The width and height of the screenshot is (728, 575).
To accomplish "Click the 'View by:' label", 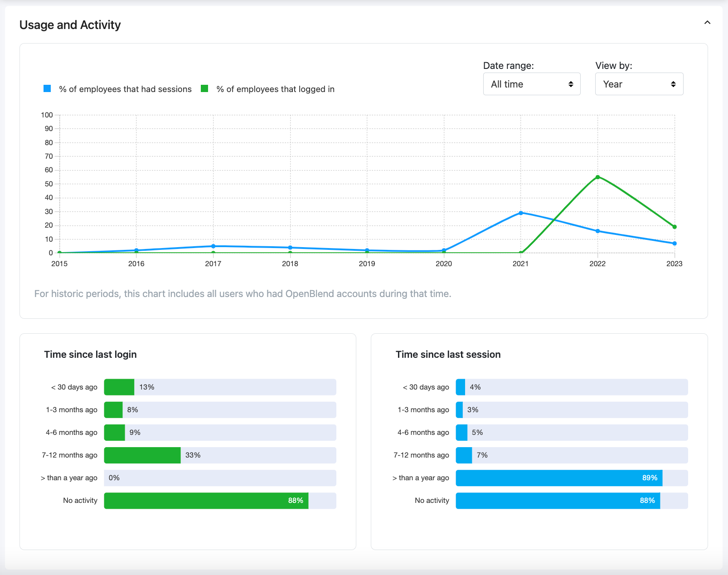I will tap(614, 66).
